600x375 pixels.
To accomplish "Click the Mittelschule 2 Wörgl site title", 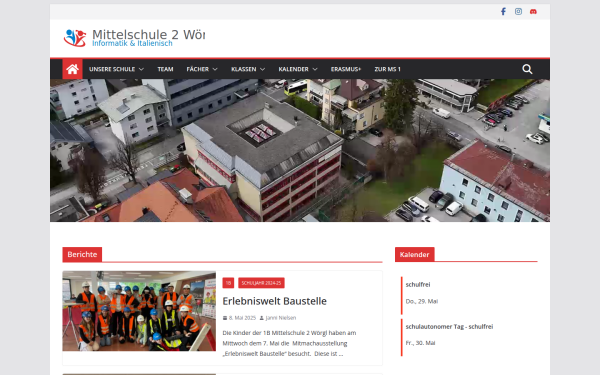I will tap(148, 34).
